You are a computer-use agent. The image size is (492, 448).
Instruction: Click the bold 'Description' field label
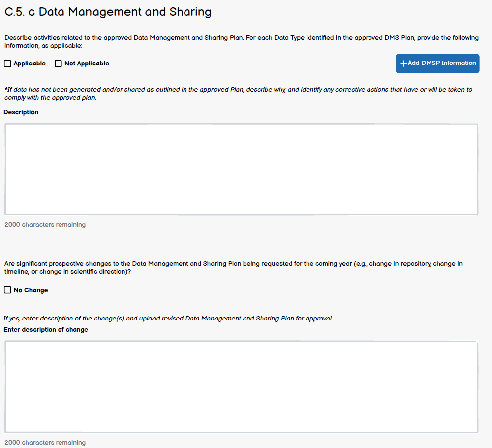(x=21, y=112)
